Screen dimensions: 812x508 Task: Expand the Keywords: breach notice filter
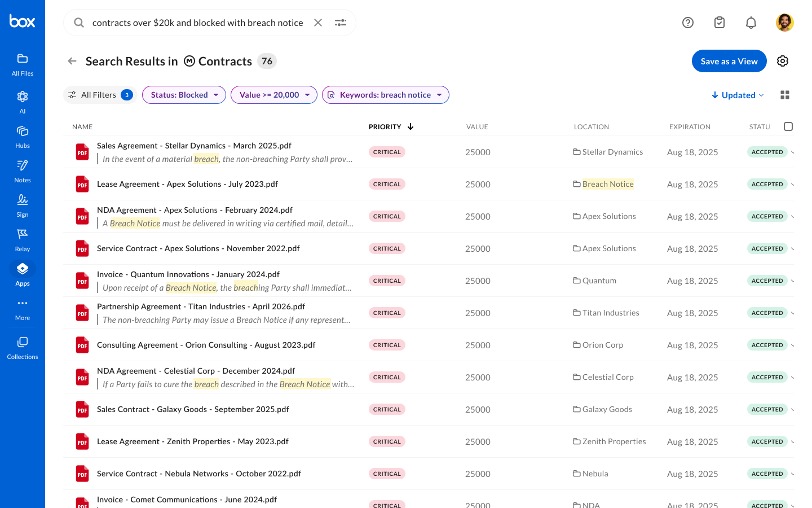(x=386, y=95)
